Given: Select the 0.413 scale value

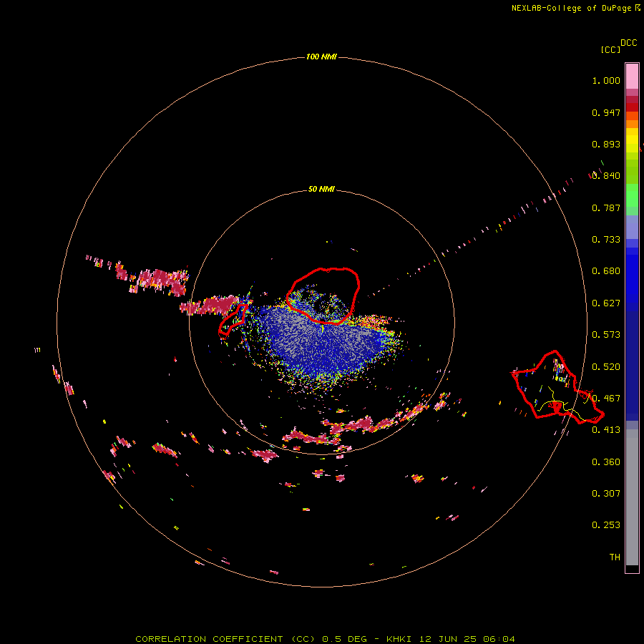Looking at the screenshot, I should 606,430.
